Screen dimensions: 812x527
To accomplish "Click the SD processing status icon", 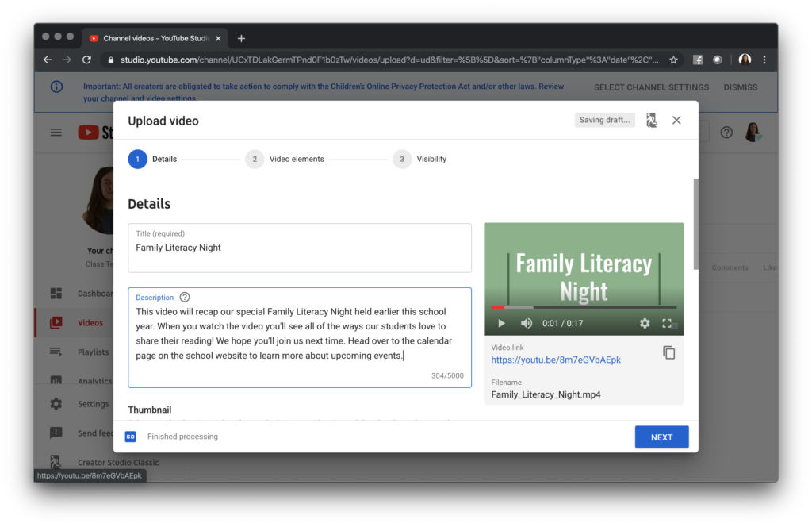I will [131, 437].
